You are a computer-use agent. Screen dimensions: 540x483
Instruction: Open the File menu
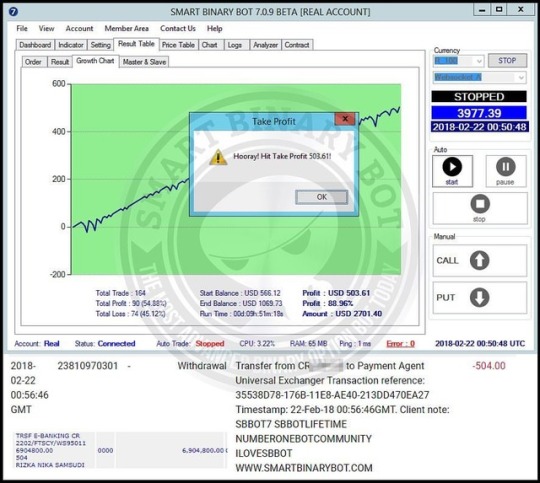click(x=22, y=28)
